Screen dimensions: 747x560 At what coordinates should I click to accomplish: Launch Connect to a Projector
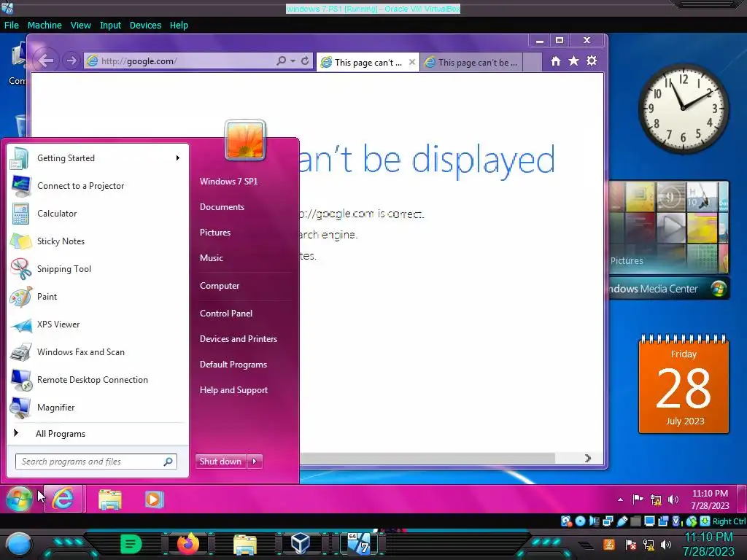(98, 186)
